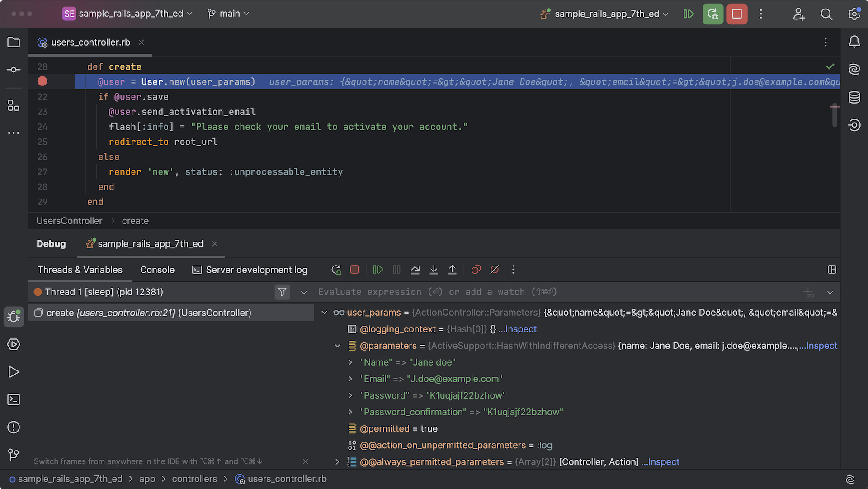Toggle the Threads Variables filter icon
Image resolution: width=868 pixels, height=489 pixels.
pos(282,292)
